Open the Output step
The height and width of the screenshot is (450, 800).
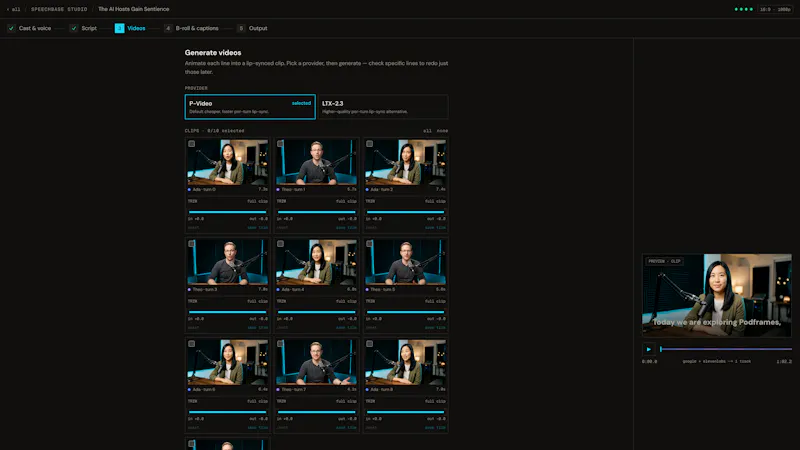[253, 28]
